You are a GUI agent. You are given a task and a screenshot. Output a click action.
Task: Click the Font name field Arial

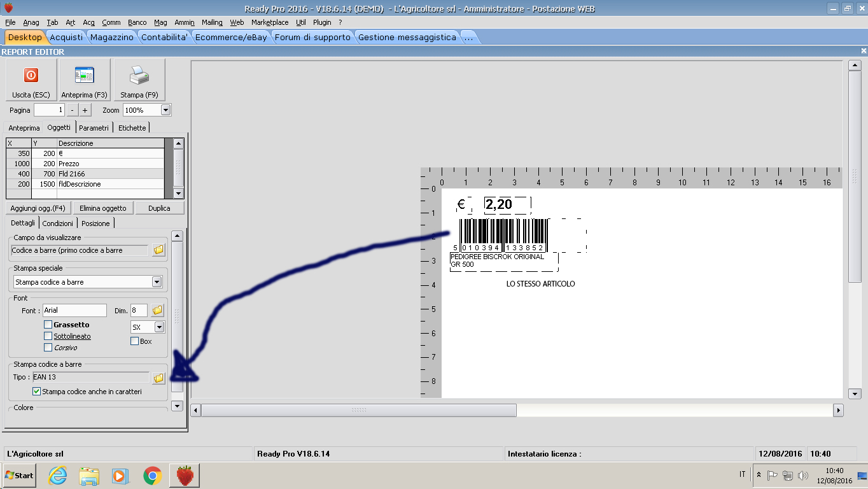point(74,310)
